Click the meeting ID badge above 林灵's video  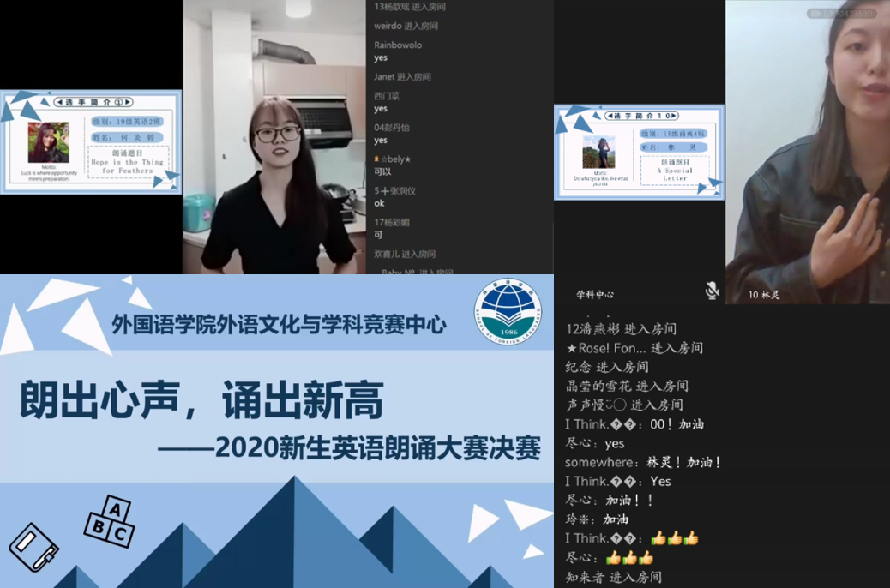[841, 13]
